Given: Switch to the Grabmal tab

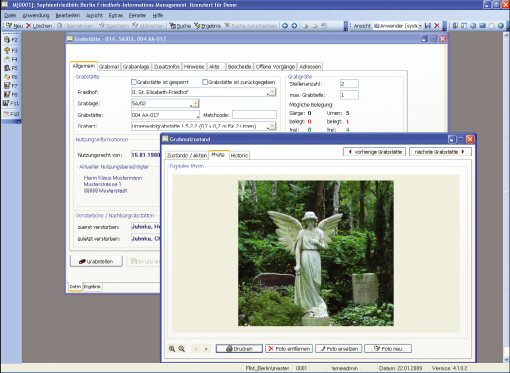Looking at the screenshot, I should [109, 67].
